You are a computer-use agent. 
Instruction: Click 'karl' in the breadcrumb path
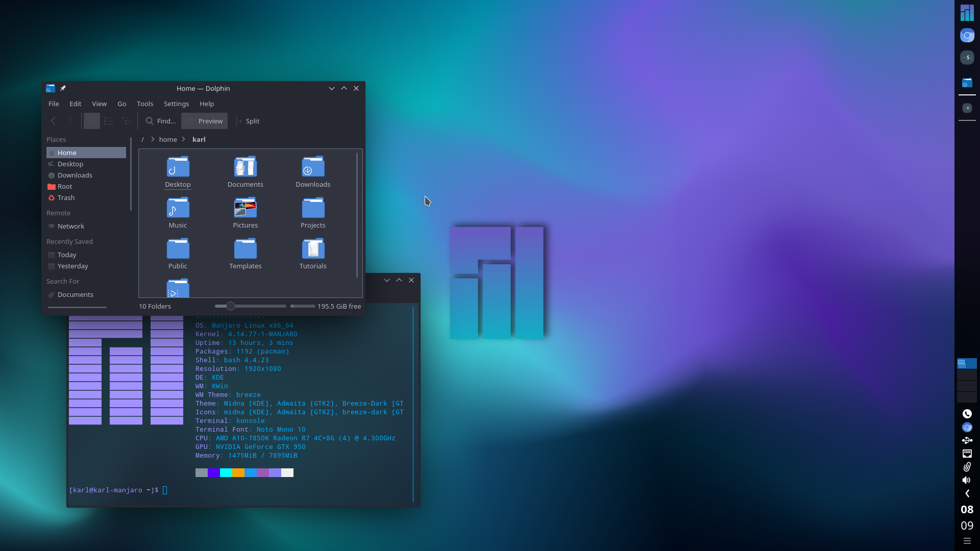[x=199, y=139]
